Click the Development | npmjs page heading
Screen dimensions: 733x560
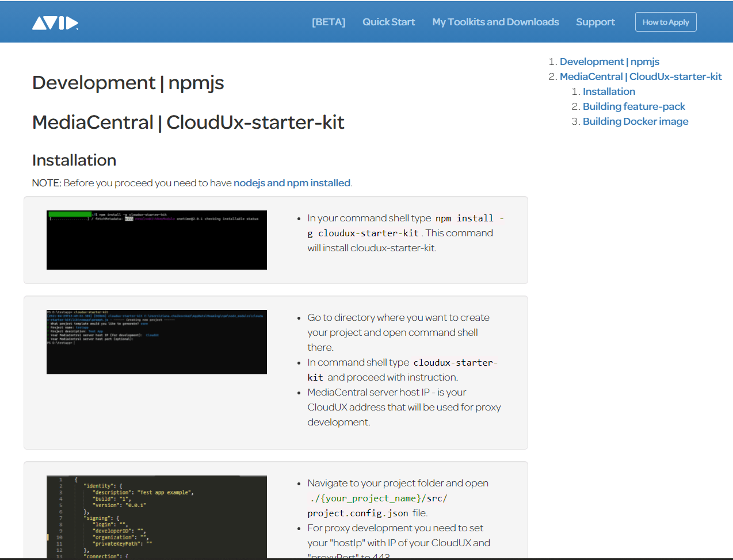128,83
